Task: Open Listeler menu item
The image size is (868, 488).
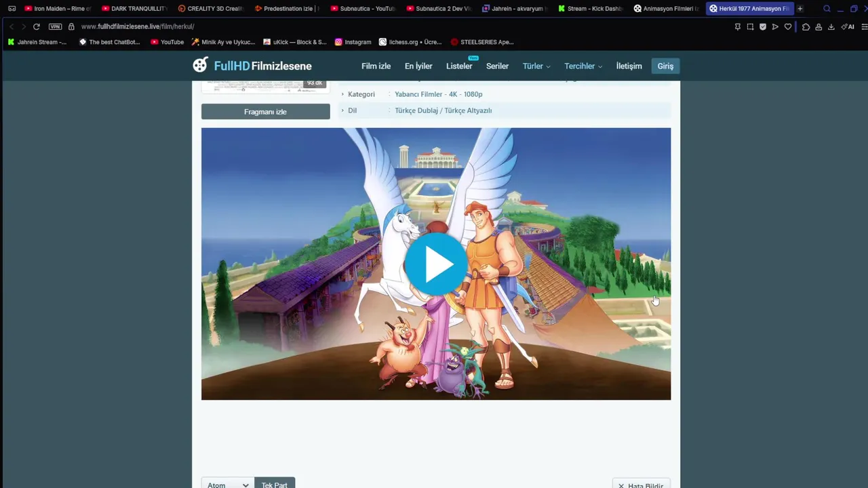Action: tap(459, 66)
